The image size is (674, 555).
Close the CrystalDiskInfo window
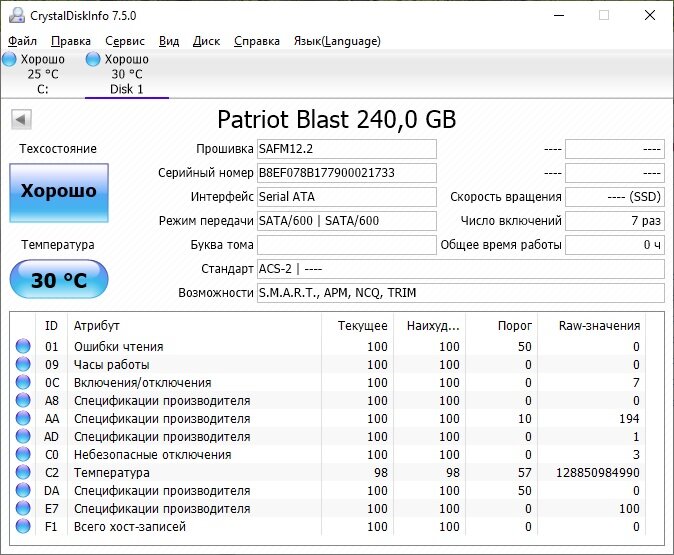point(650,15)
